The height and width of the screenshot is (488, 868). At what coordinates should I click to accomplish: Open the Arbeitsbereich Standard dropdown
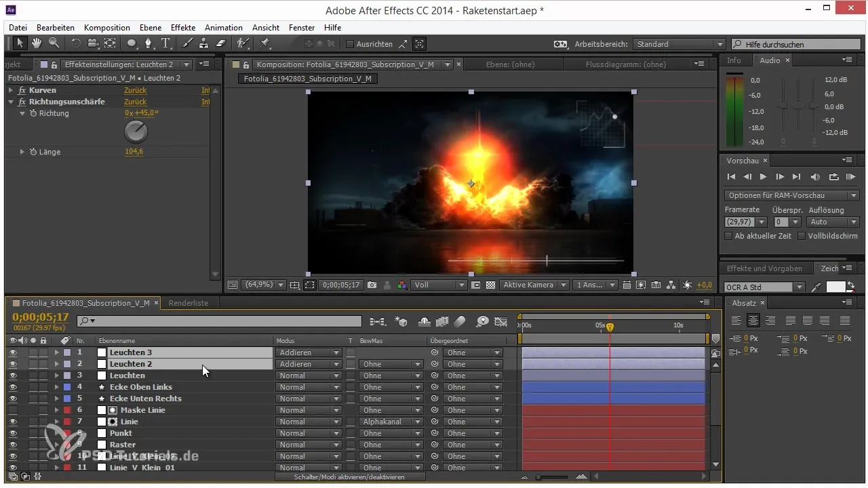(x=679, y=44)
